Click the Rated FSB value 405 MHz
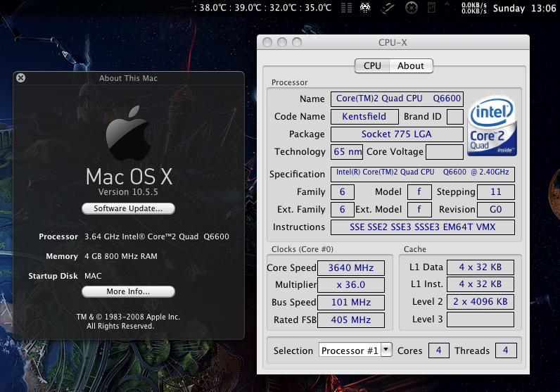The image size is (560, 392). click(x=351, y=320)
